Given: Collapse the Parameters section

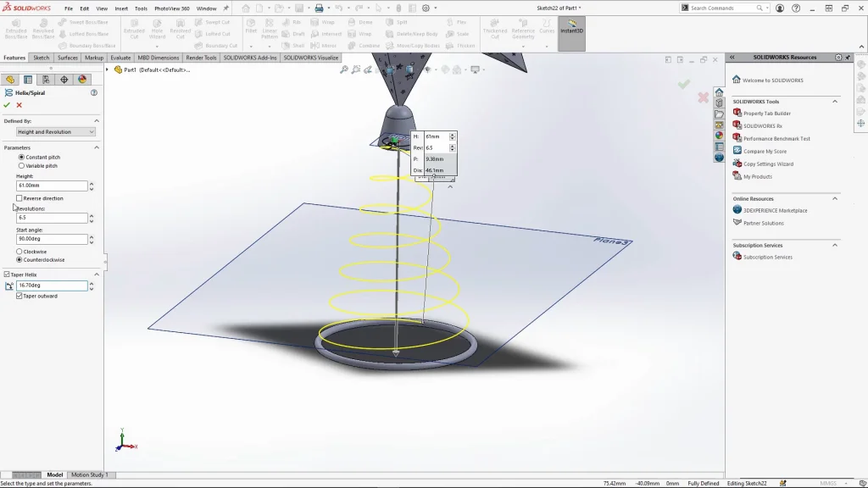Looking at the screenshot, I should (96, 147).
